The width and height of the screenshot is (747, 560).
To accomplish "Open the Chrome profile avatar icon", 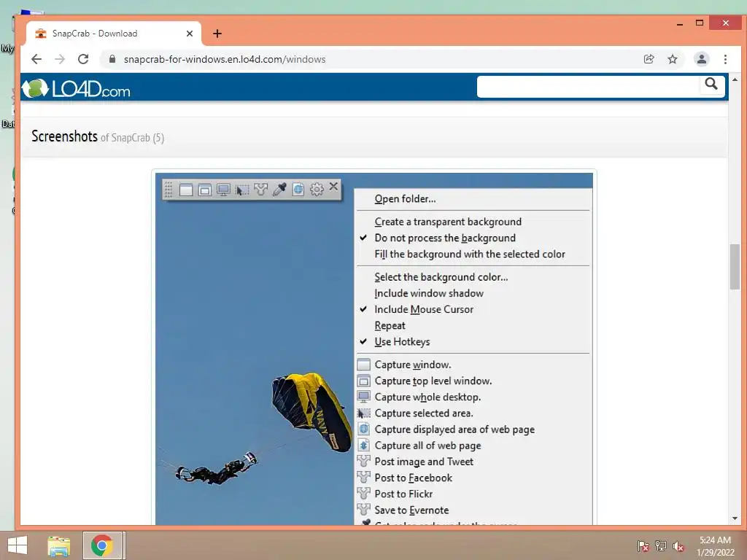I will [x=701, y=59].
